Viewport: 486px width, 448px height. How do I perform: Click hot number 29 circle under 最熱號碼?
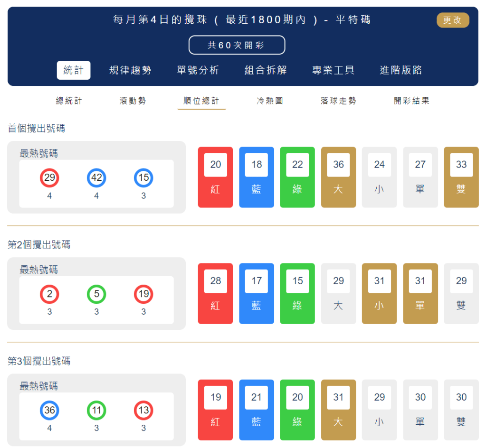pyautogui.click(x=49, y=178)
